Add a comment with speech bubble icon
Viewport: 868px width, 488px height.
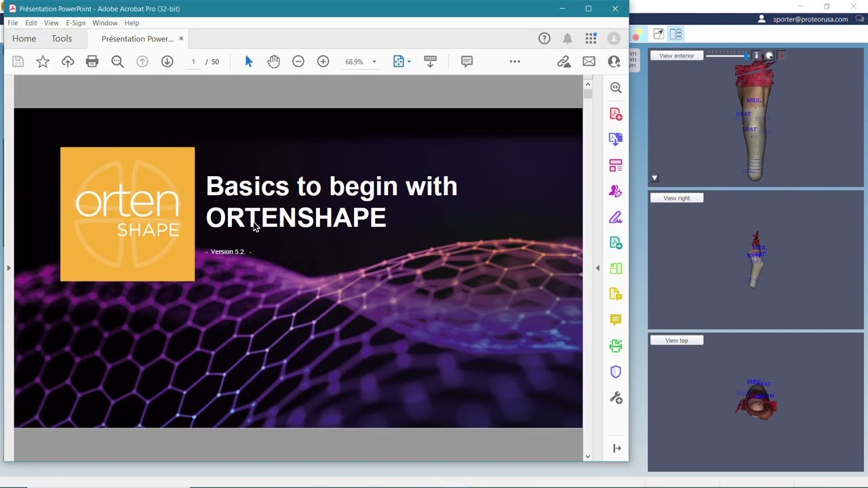click(x=467, y=62)
